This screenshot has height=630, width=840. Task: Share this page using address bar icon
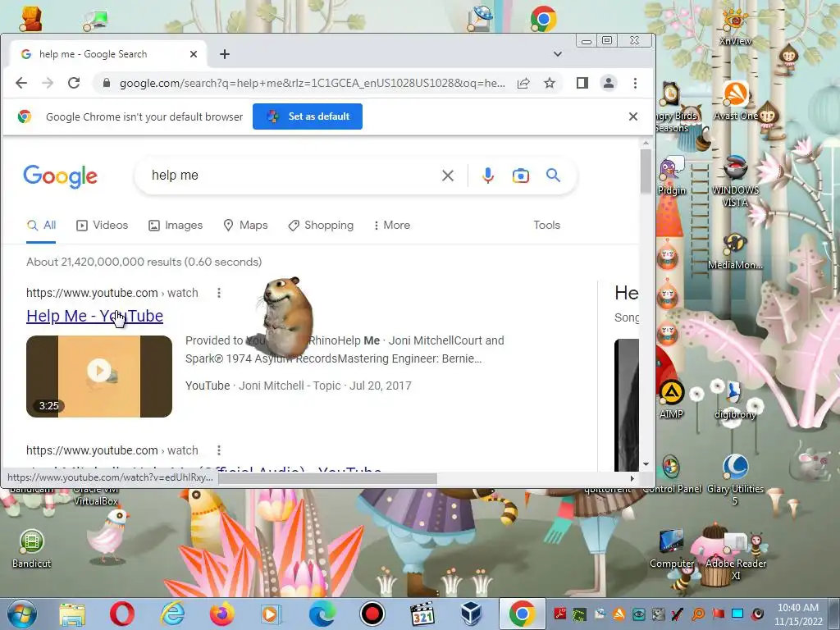(x=523, y=83)
